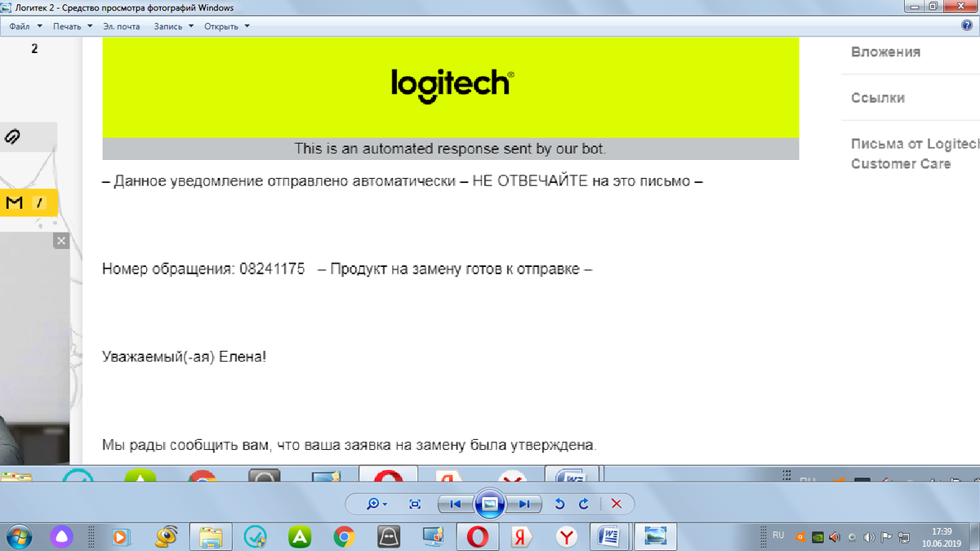The width and height of the screenshot is (980, 551).
Task: Maximize the Photo Viewer window
Action: coord(933,7)
